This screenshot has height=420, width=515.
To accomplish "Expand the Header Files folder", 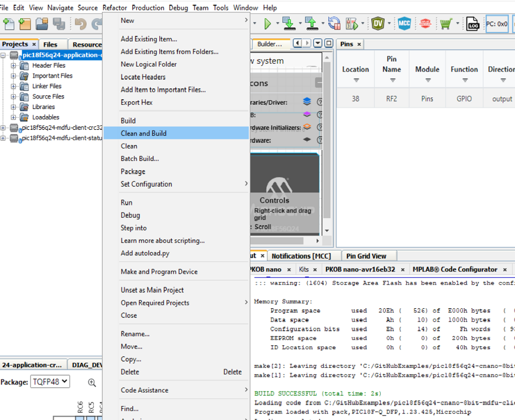I will click(13, 65).
